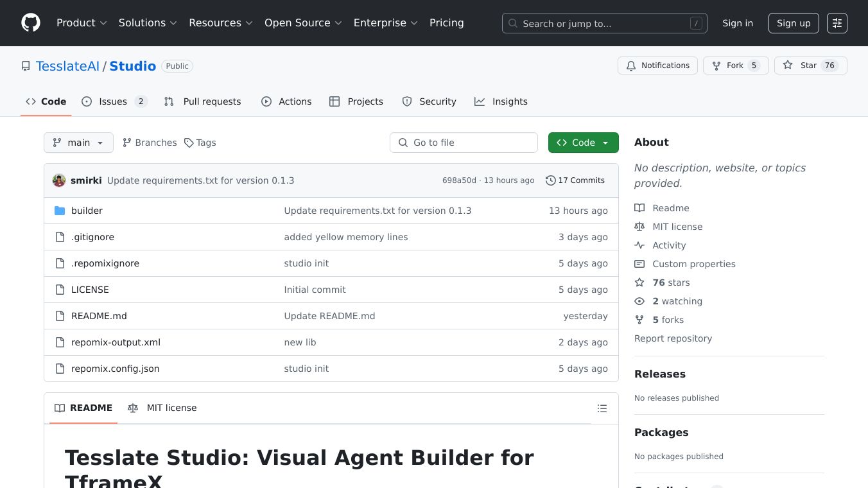Image resolution: width=868 pixels, height=488 pixels.
Task: Open the builder folder
Action: coord(87,211)
